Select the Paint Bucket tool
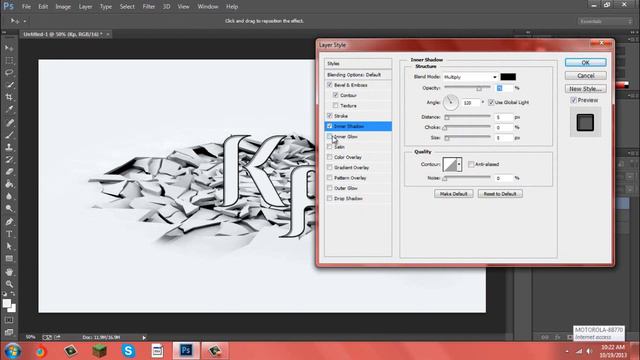The image size is (640, 360). pyautogui.click(x=9, y=184)
